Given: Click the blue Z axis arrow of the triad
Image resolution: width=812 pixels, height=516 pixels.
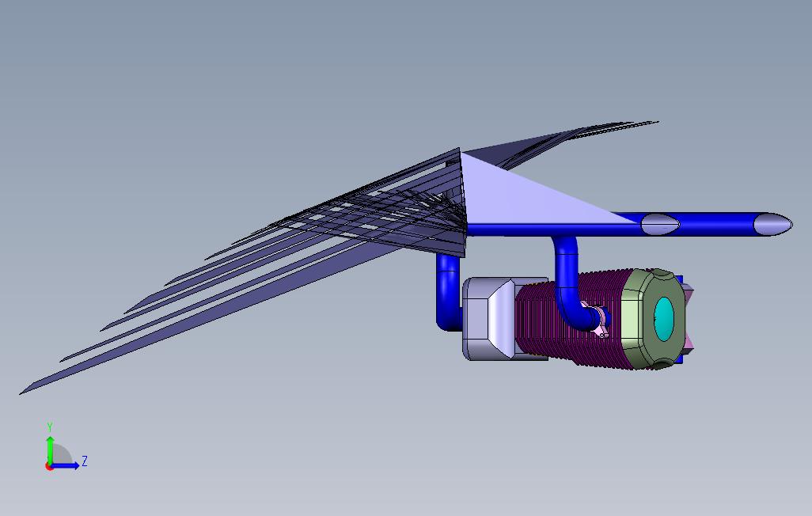Looking at the screenshot, I should tap(66, 465).
